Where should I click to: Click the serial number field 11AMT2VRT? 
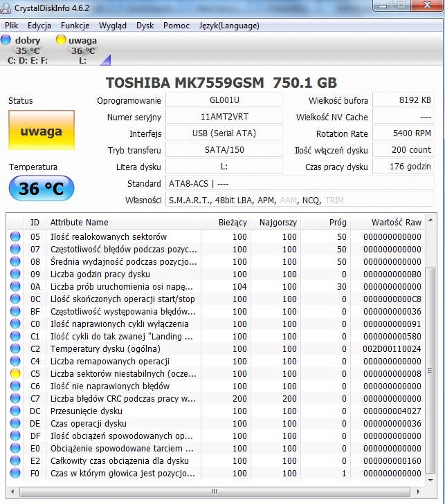point(224,117)
